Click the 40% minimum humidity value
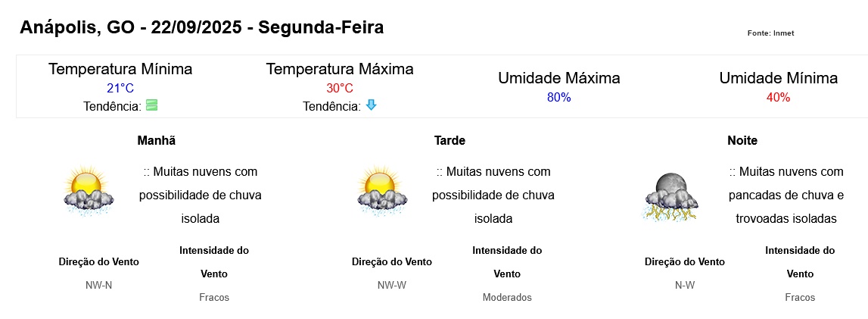868x319 pixels. [x=778, y=98]
